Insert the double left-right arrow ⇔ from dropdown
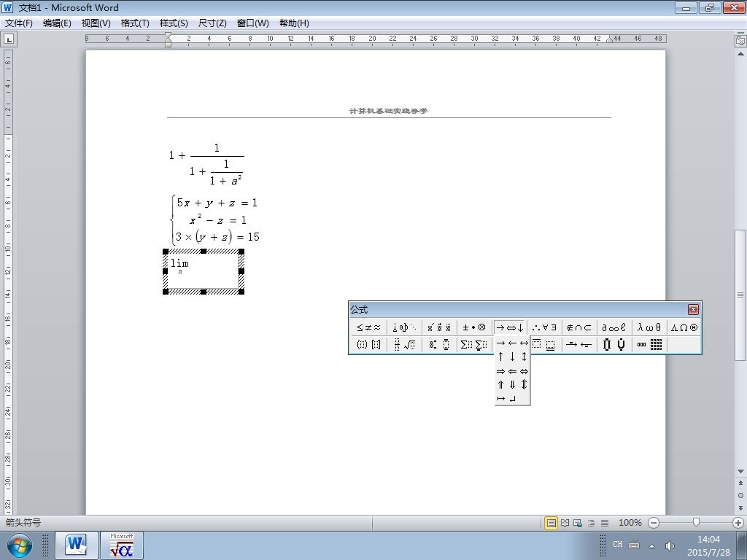This screenshot has width=747, height=560. coord(524,371)
